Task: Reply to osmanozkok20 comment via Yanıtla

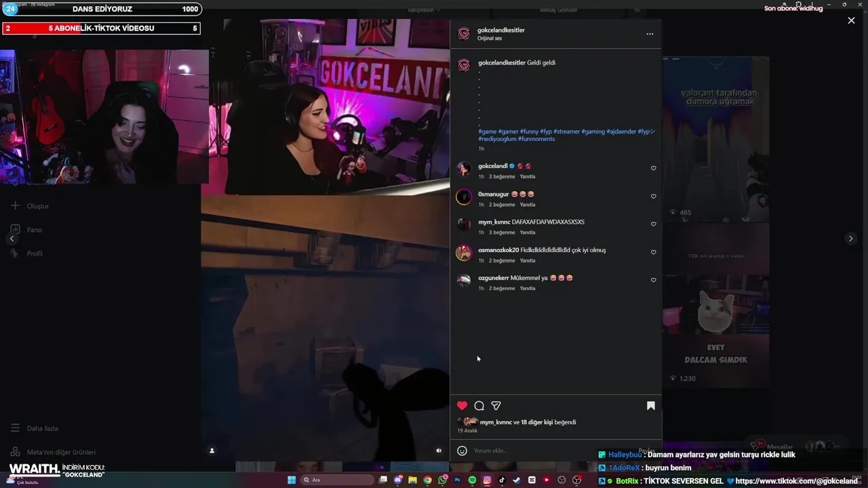Action: point(528,260)
